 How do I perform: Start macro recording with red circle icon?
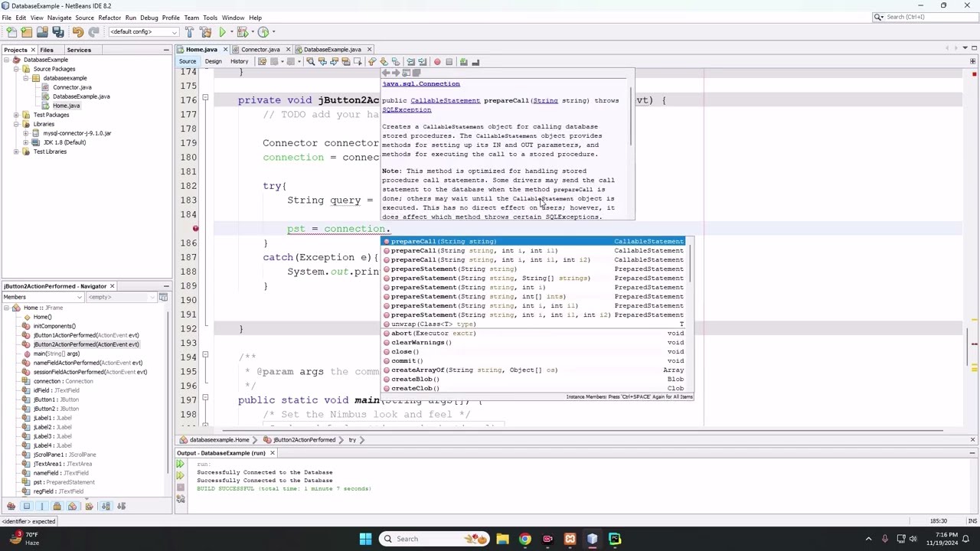coord(437,62)
